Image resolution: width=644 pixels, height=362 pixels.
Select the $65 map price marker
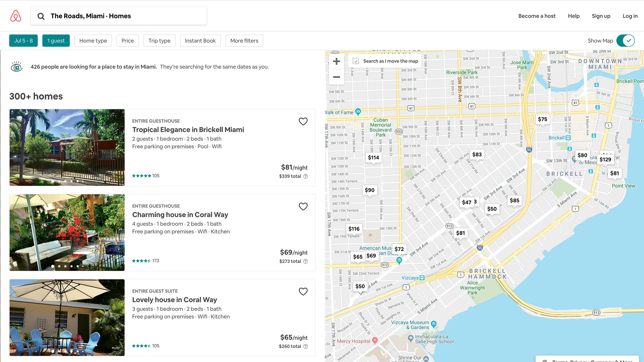point(357,257)
